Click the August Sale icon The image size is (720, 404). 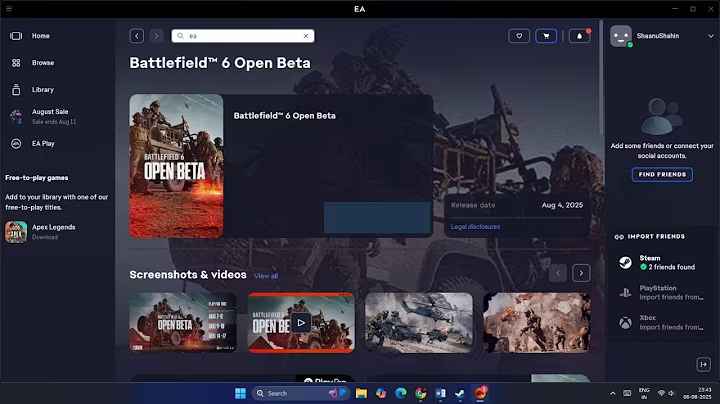pyautogui.click(x=16, y=117)
